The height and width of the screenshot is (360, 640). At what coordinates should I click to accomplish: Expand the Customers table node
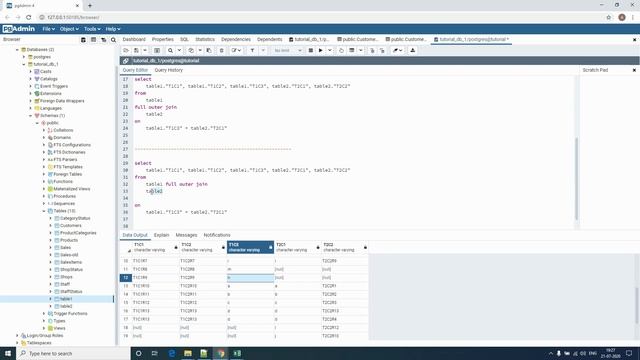point(51,225)
